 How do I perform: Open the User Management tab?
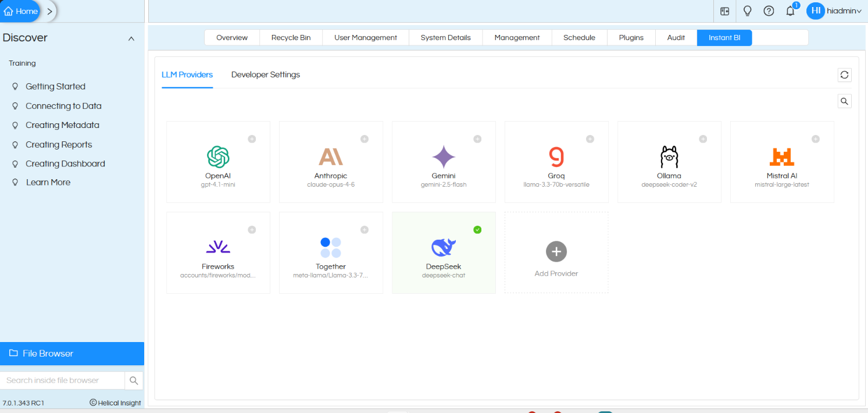click(x=366, y=38)
